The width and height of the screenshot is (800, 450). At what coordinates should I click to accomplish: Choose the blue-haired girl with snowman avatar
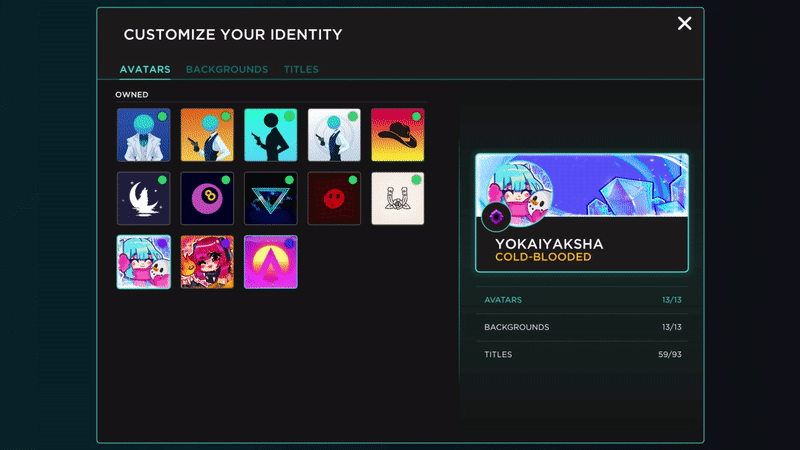[143, 262]
